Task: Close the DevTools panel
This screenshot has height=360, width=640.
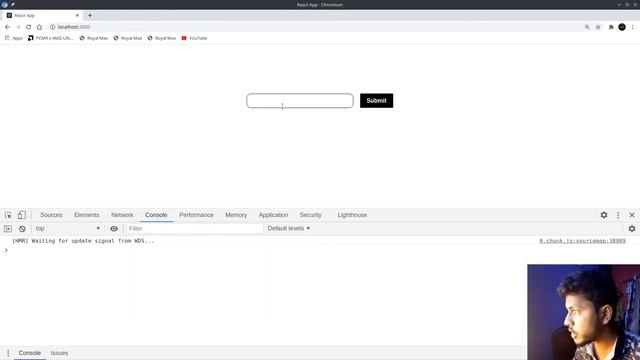Action: pos(632,215)
